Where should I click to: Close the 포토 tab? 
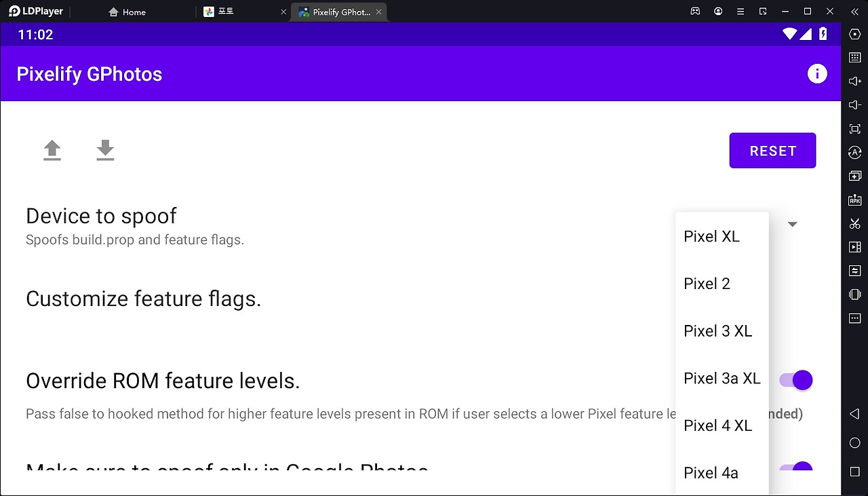pos(283,12)
